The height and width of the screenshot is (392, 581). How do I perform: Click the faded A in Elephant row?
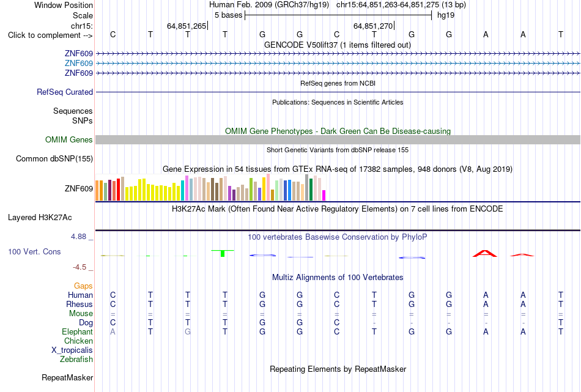tap(113, 331)
